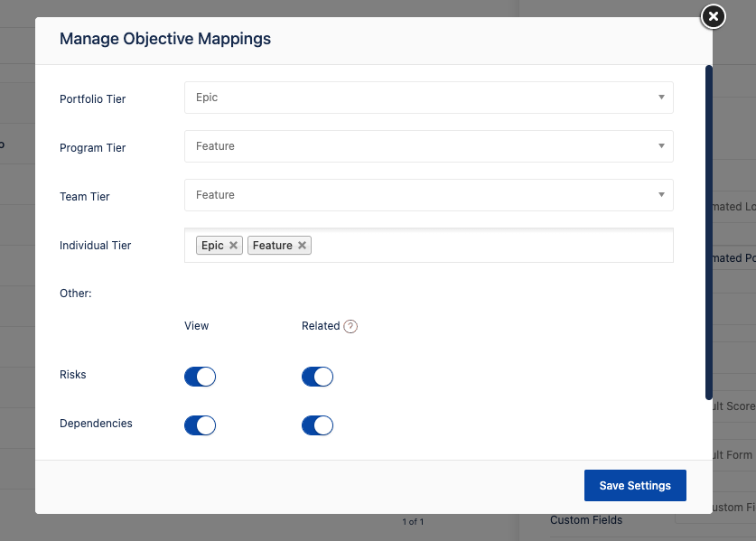Disable the Dependencies View switch
The image size is (756, 541).
tap(200, 425)
